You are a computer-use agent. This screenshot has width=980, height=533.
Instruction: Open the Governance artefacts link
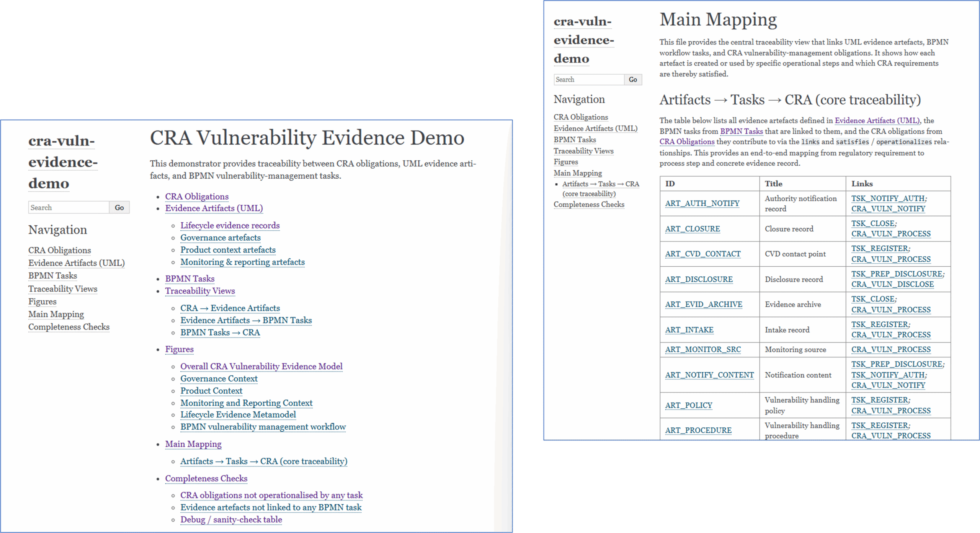[220, 238]
